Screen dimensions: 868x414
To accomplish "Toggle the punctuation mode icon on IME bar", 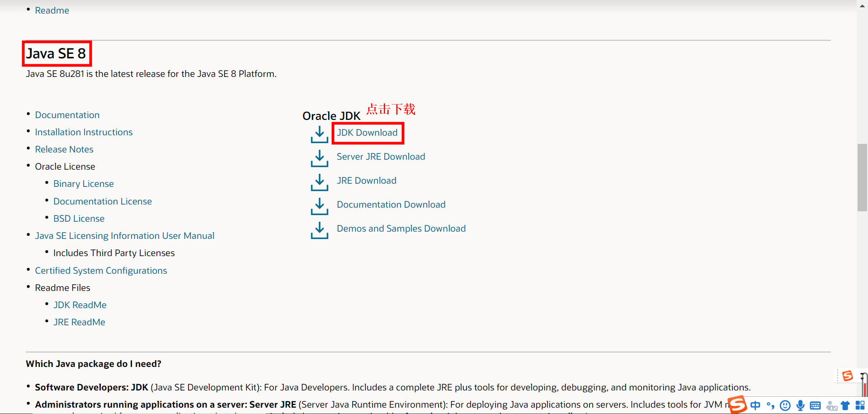I will tap(770, 405).
